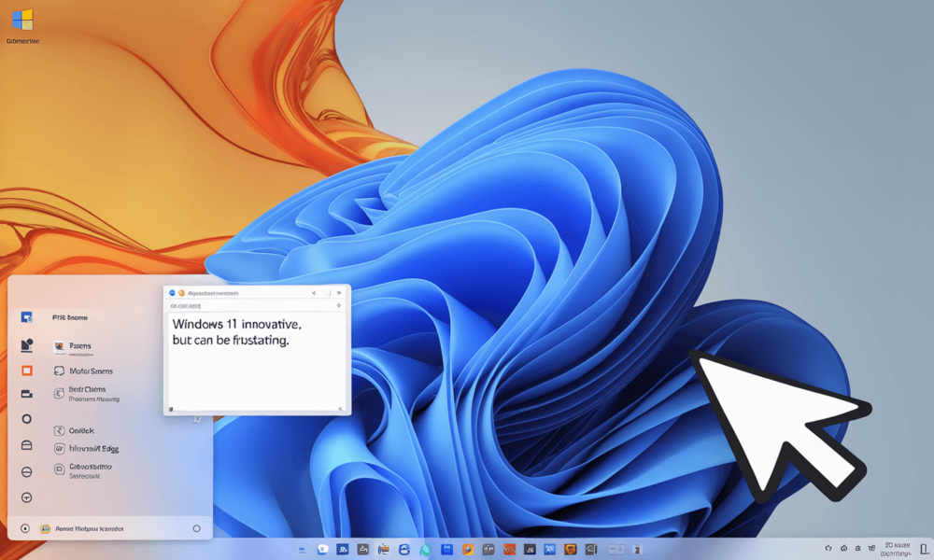
Task: Open the Fasens app entry
Action: (x=73, y=346)
